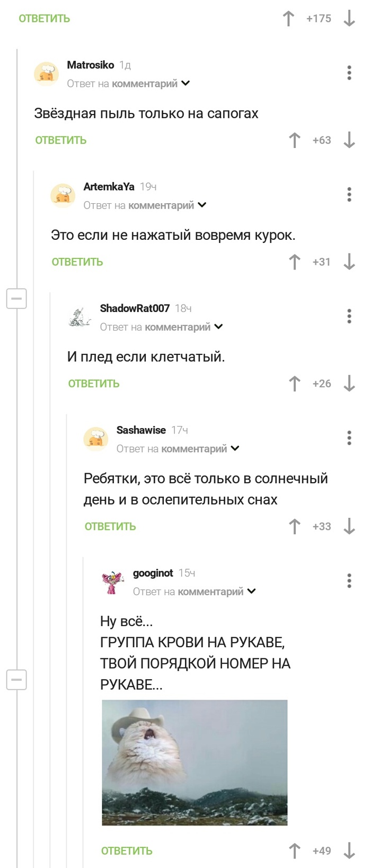Upvote ShadowRat007's plaid comment
Screen dimensions: 371x868
pos(295,384)
